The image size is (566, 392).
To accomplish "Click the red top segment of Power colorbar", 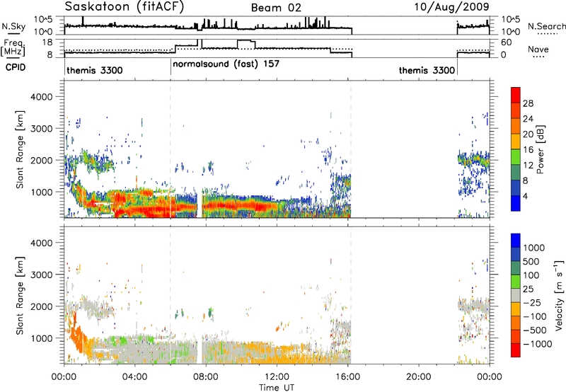I will [516, 95].
